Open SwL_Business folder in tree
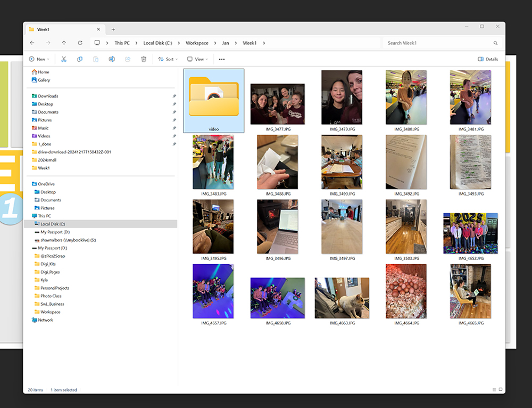532x408 pixels. coord(49,304)
